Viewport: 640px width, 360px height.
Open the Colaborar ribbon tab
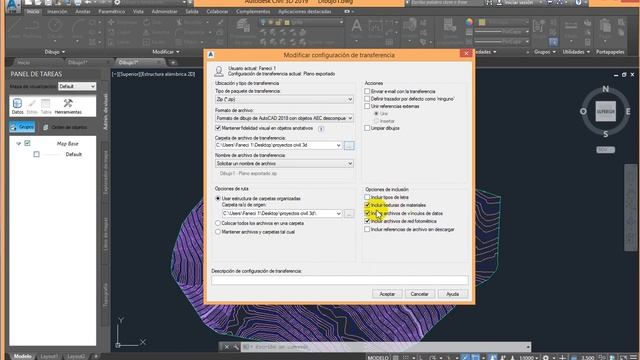(217, 12)
